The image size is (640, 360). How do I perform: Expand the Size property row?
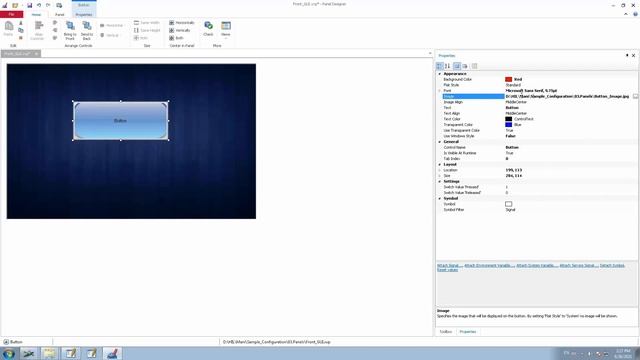[440, 176]
